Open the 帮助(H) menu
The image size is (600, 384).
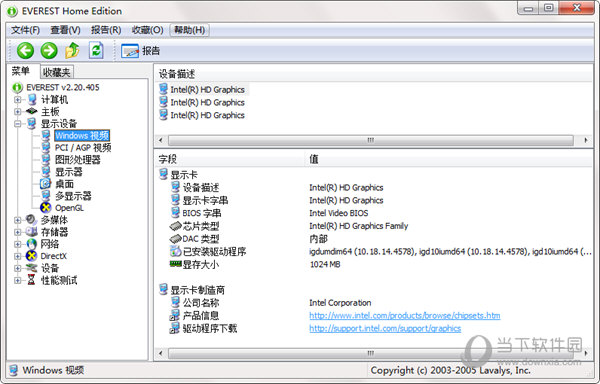189,30
